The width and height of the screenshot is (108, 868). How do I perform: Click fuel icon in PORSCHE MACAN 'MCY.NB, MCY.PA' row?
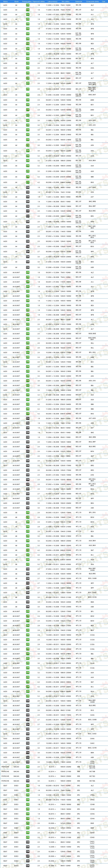click(x=28, y=767)
